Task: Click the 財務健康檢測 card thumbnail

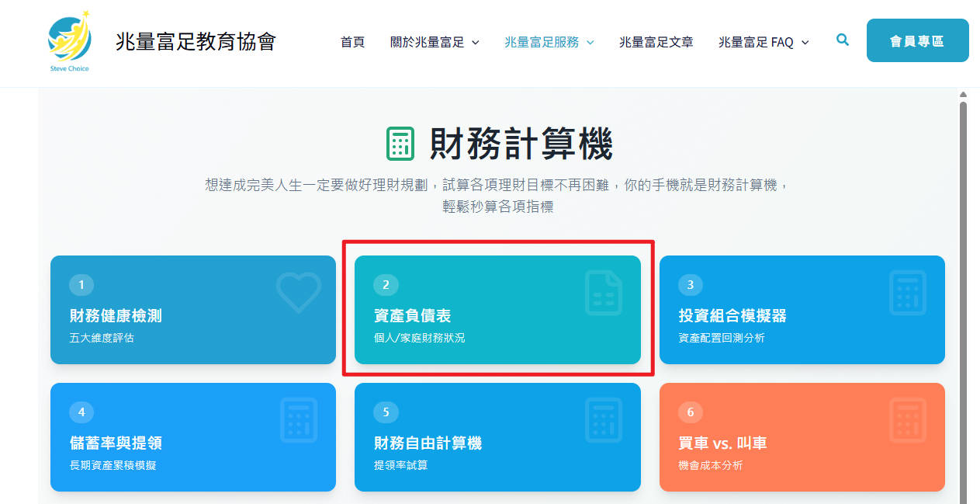Action: (x=192, y=310)
